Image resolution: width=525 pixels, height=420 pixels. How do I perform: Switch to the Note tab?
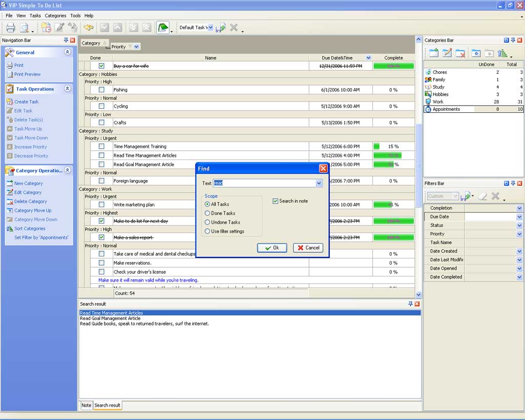point(86,405)
